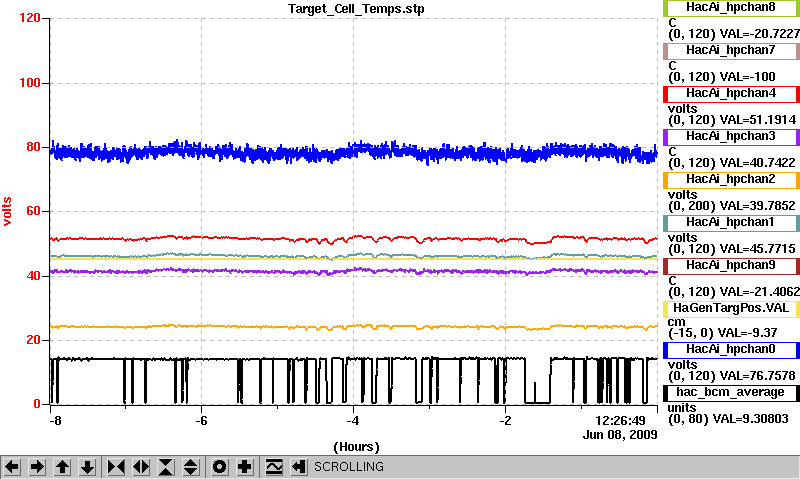Select the HacAi_hpchan9 legend entry
Viewport: 800px width, 479px height.
(x=731, y=266)
